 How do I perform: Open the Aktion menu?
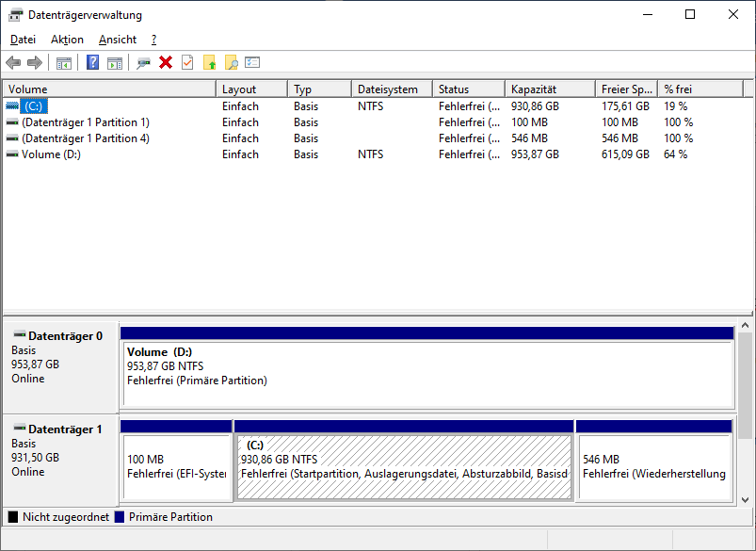click(67, 40)
